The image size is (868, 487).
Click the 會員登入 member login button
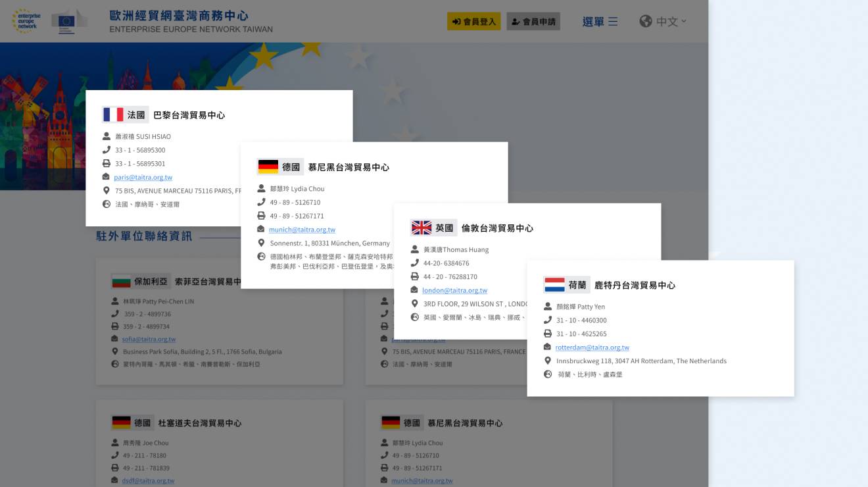click(x=474, y=22)
